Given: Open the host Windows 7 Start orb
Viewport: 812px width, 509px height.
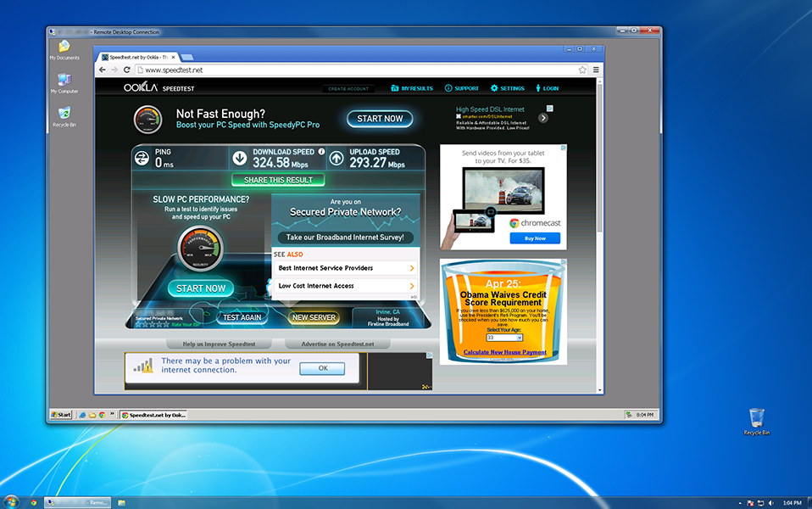Looking at the screenshot, I should coord(11,501).
